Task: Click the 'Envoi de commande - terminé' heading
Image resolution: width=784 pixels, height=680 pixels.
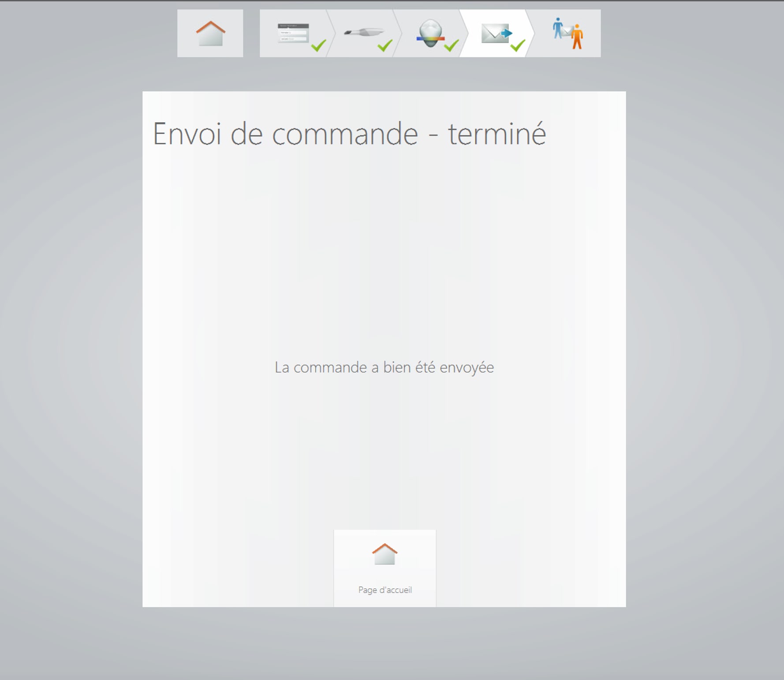Action: pyautogui.click(x=349, y=134)
